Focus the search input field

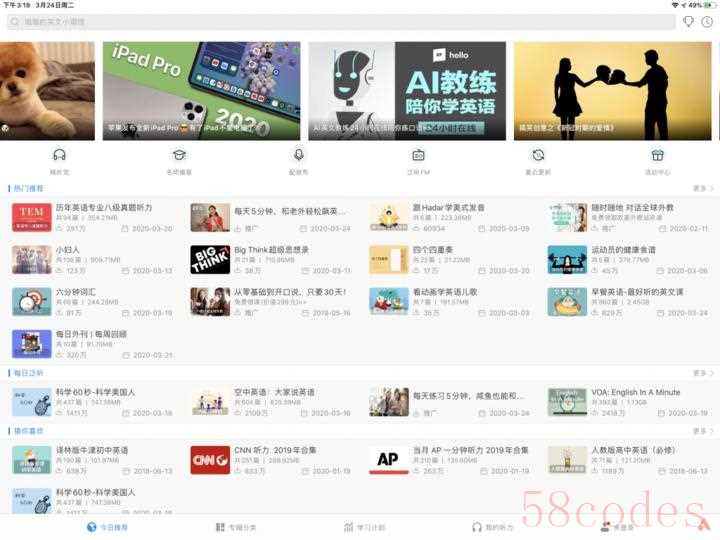pos(341,21)
